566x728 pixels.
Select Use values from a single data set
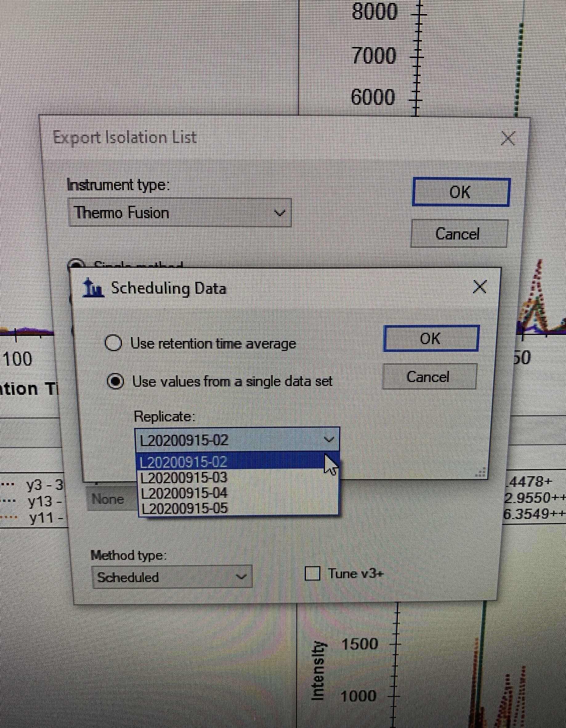pos(115,382)
